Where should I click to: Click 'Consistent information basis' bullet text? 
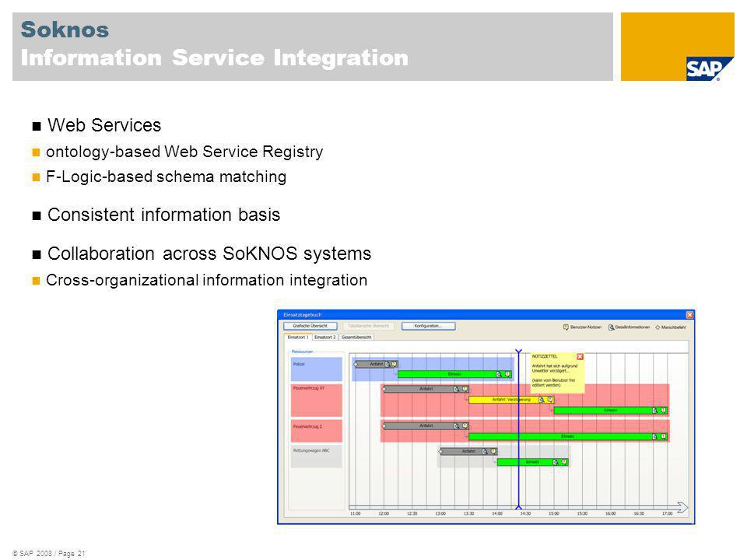pyautogui.click(x=164, y=215)
